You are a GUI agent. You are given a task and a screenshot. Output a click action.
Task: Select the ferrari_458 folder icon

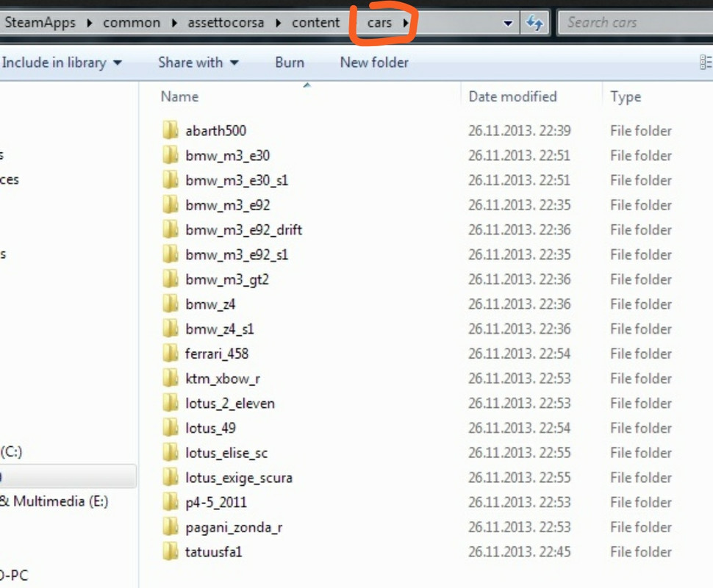[x=170, y=354]
